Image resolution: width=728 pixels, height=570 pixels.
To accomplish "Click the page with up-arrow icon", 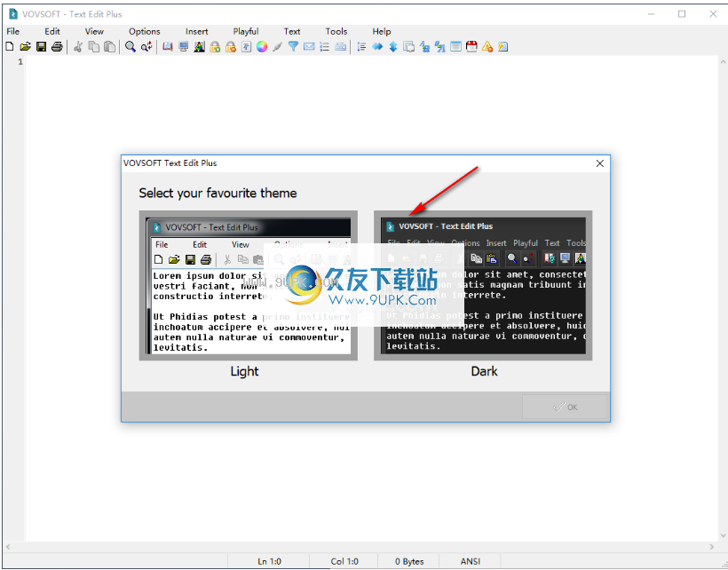I will pos(247,46).
